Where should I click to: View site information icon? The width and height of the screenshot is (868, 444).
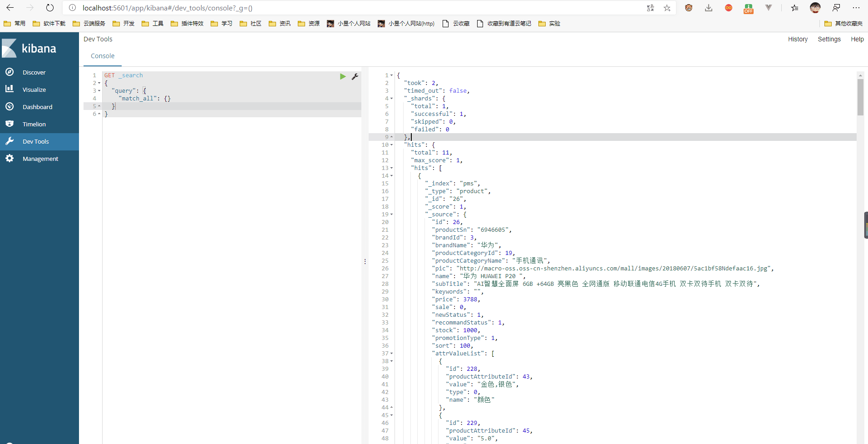coord(72,8)
